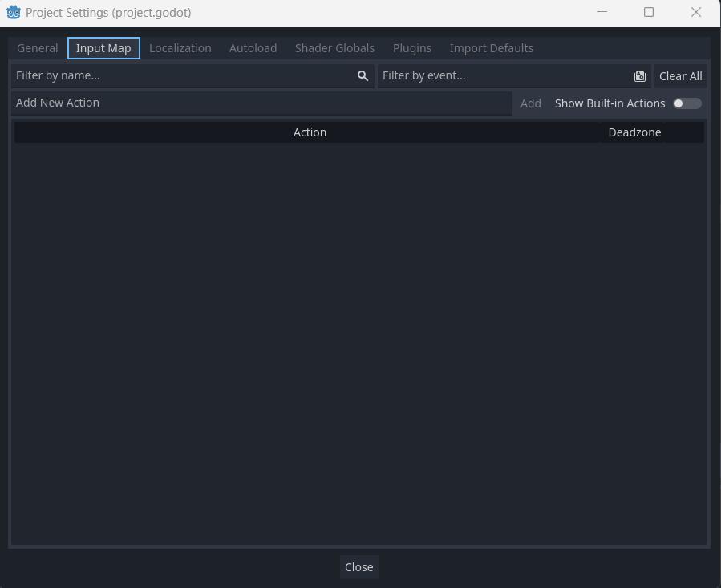This screenshot has width=721, height=588.
Task: Click the Clear All button
Action: (681, 76)
